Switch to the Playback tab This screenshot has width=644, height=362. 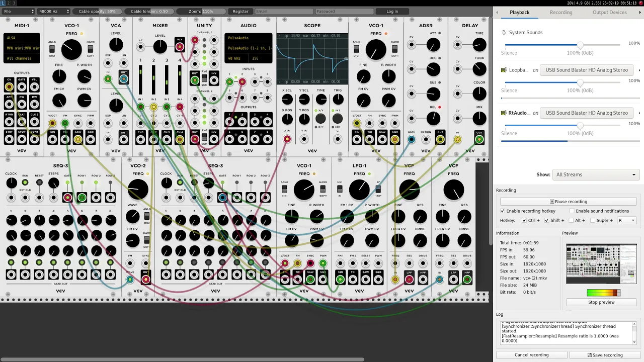pyautogui.click(x=519, y=12)
